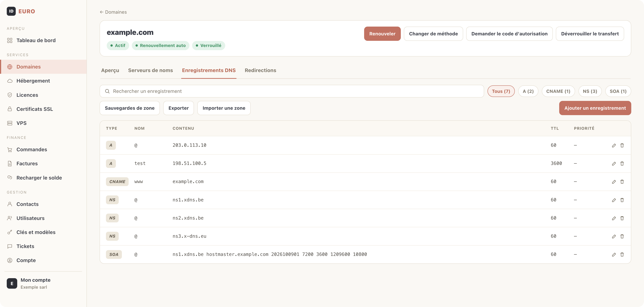Open Certificats SSL in sidebar

(x=43, y=109)
